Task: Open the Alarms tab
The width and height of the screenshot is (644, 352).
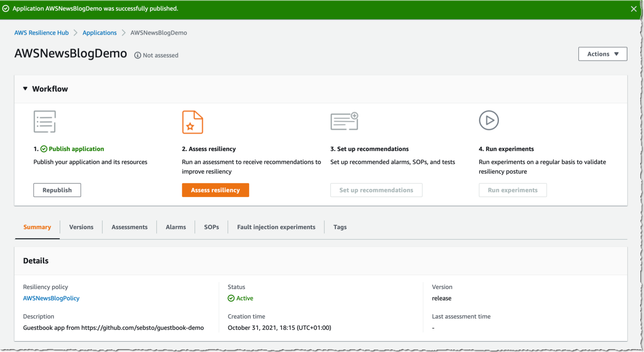Action: point(176,227)
